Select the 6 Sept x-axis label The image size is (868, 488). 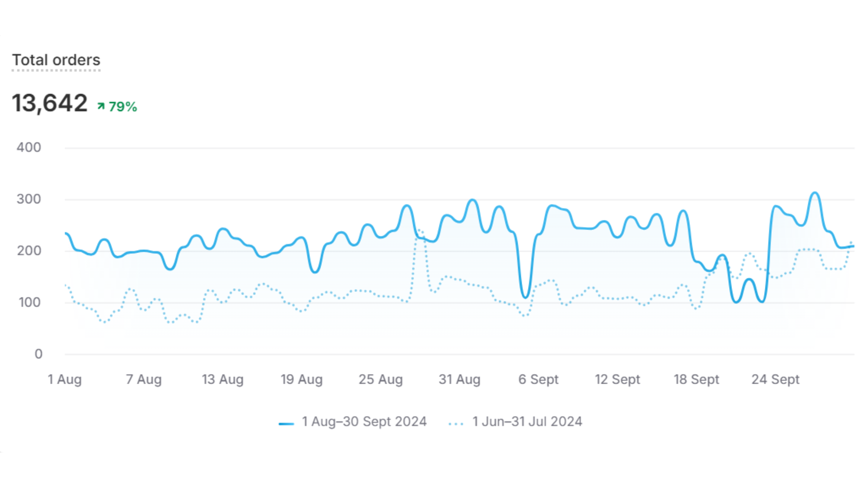(x=538, y=379)
